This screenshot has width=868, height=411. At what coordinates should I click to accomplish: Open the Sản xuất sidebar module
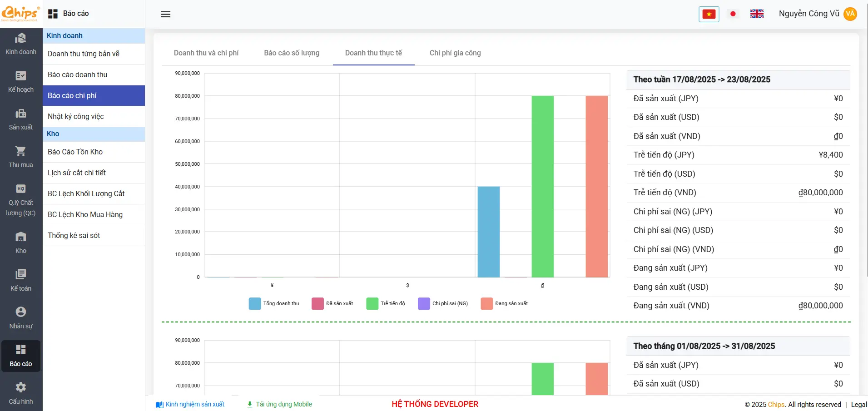(x=21, y=120)
